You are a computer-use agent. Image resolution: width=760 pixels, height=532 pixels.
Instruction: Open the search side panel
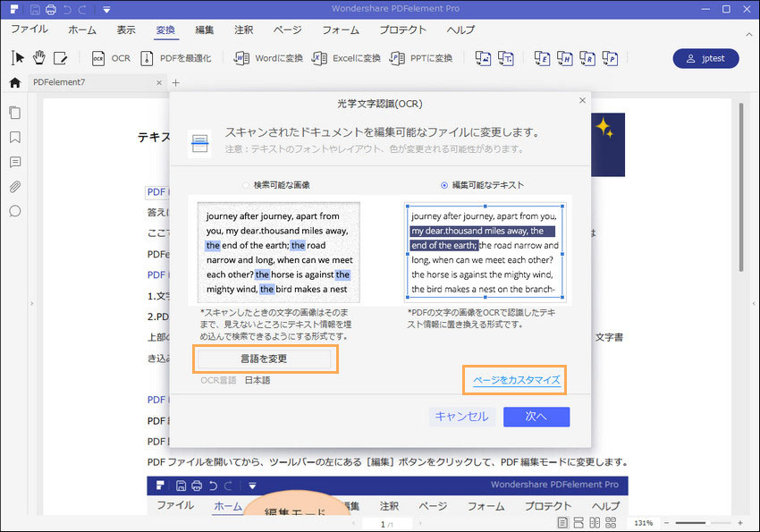15,211
